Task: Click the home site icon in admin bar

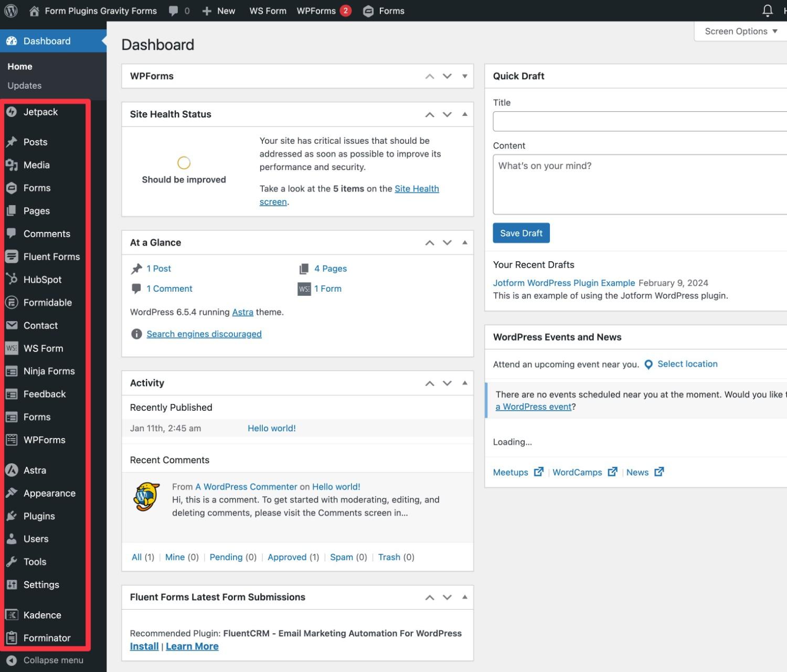Action: coord(34,10)
